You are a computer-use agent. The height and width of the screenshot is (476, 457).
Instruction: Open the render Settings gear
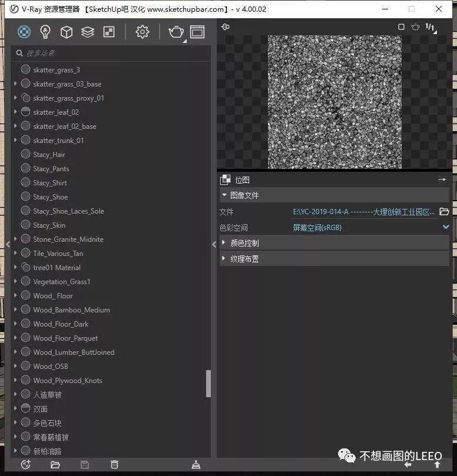(142, 32)
